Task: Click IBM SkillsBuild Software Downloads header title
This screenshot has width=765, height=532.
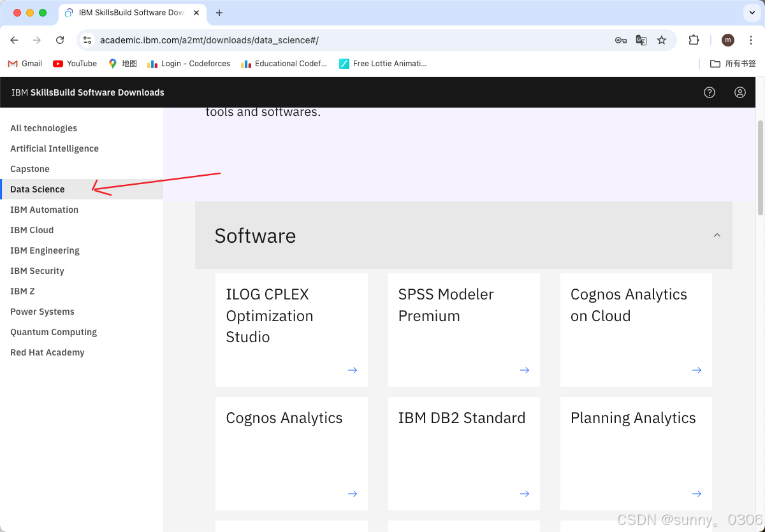Action: pyautogui.click(x=88, y=92)
